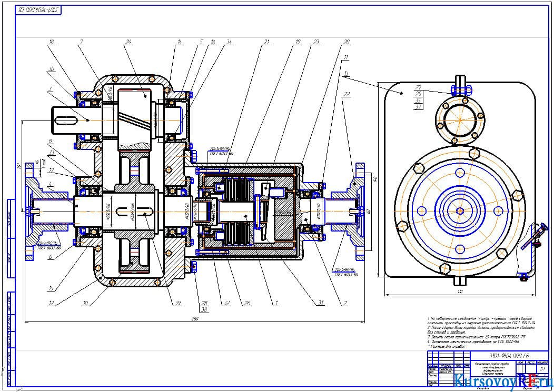Click technical note 3 about transmission oil
This screenshot has width=554, height=392.
(x=476, y=337)
